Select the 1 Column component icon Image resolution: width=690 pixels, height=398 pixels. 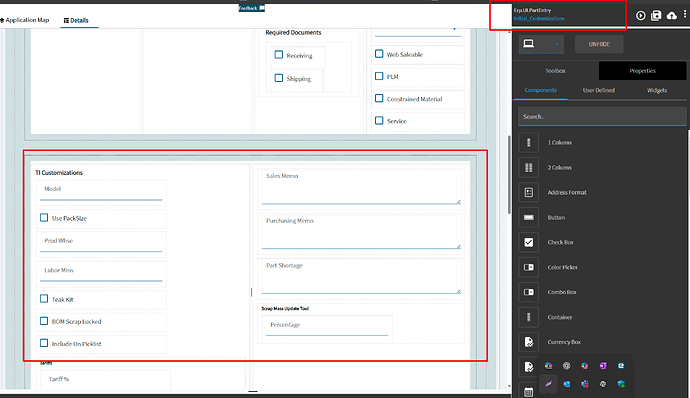[529, 143]
